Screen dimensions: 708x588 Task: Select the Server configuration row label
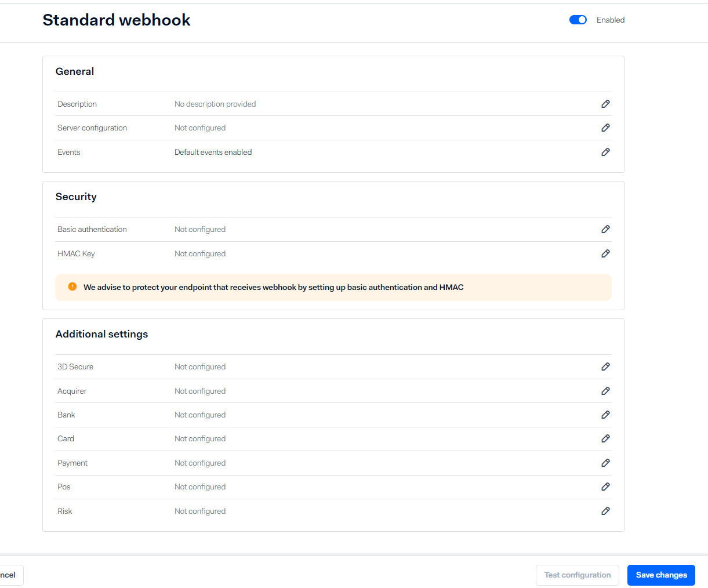click(x=92, y=128)
